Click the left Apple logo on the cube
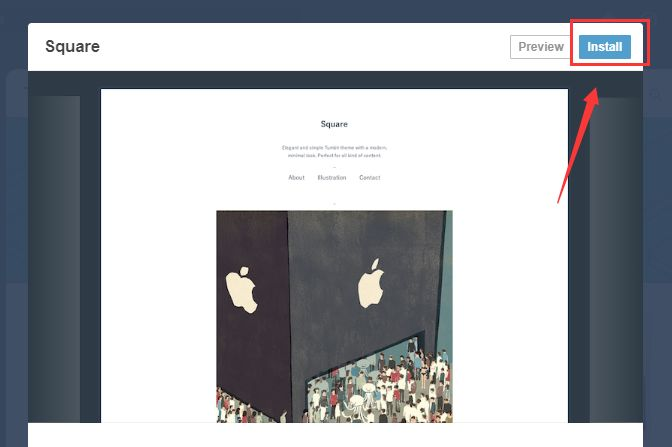Screen dimensions: 672x447 (241, 290)
